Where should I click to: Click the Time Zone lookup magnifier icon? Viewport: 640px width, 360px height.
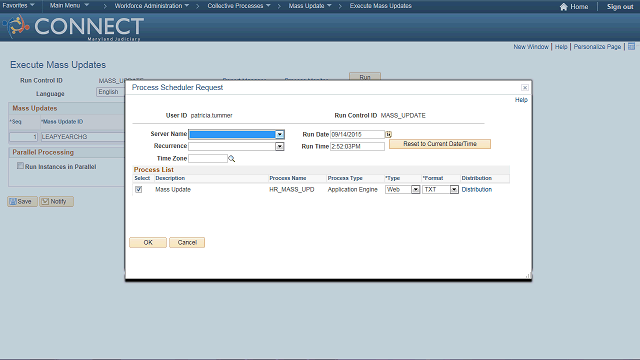click(x=231, y=158)
